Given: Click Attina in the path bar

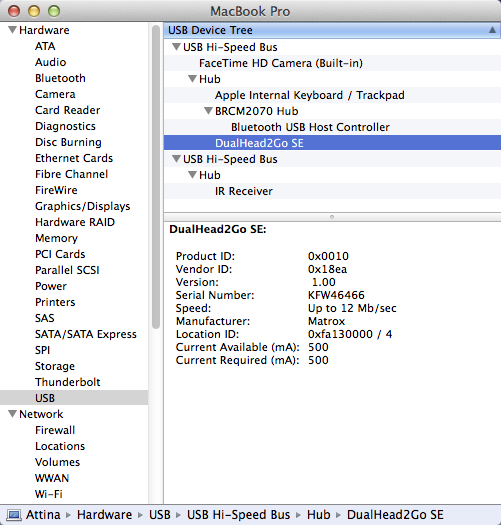Looking at the screenshot, I should pos(43,515).
